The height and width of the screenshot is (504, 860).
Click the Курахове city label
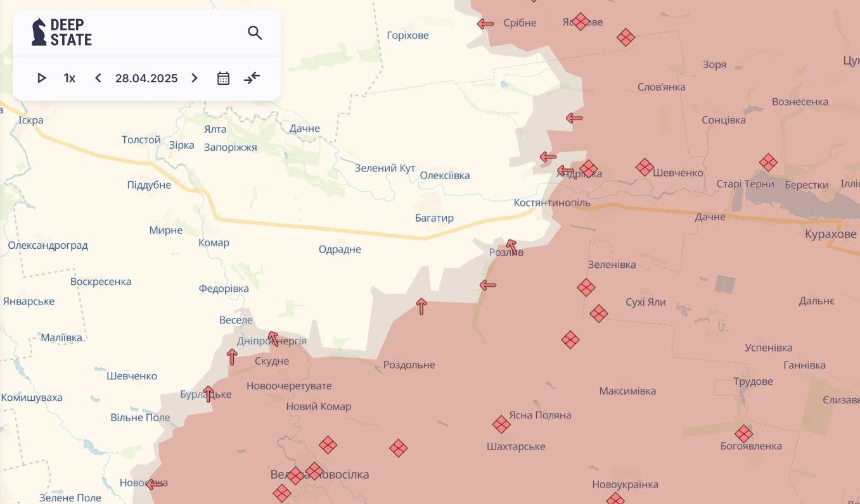point(830,235)
